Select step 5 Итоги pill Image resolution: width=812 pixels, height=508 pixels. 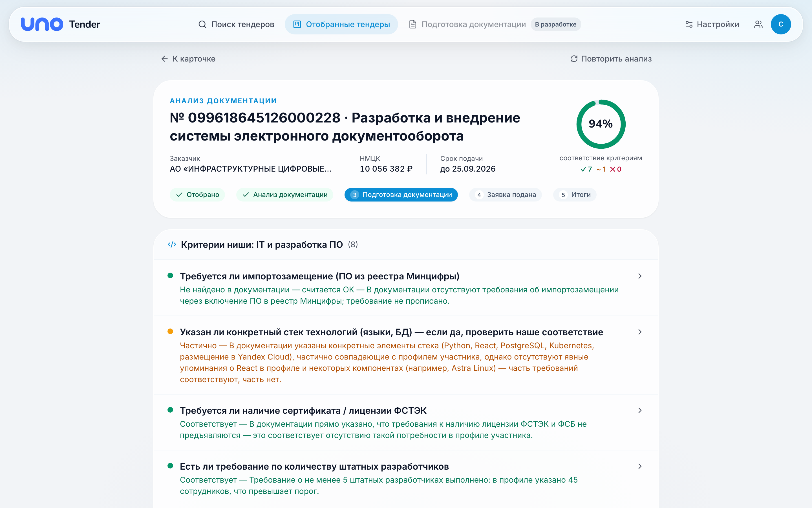(575, 195)
